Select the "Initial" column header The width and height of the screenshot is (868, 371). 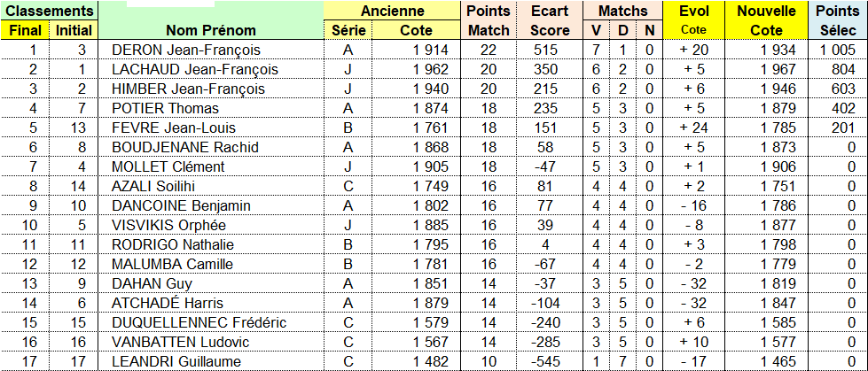[72, 30]
